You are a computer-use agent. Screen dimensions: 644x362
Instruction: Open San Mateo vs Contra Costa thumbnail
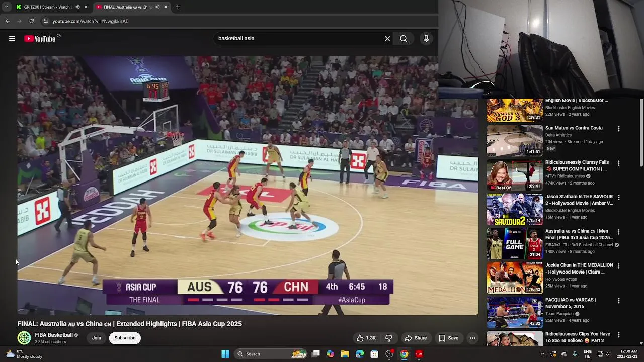[514, 141]
